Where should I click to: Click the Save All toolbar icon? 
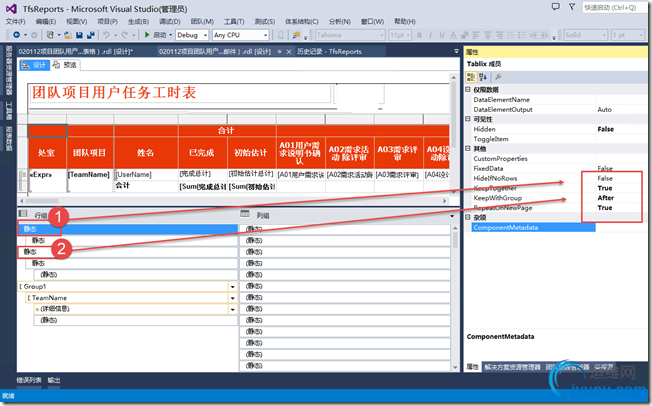90,35
